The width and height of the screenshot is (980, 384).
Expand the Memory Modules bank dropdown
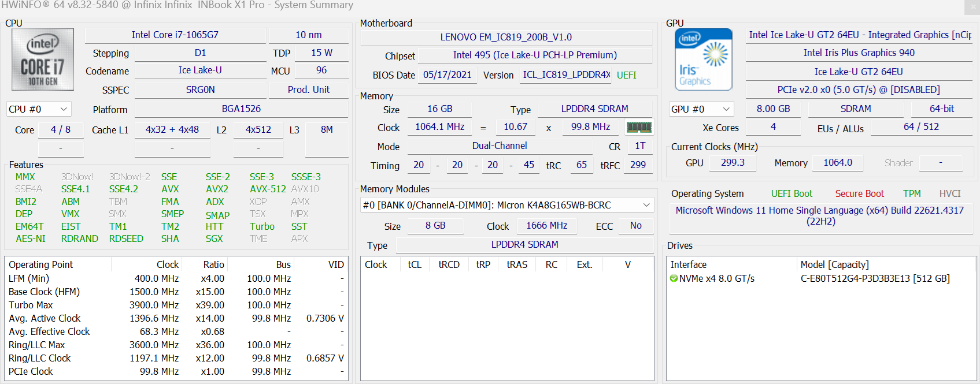click(646, 205)
